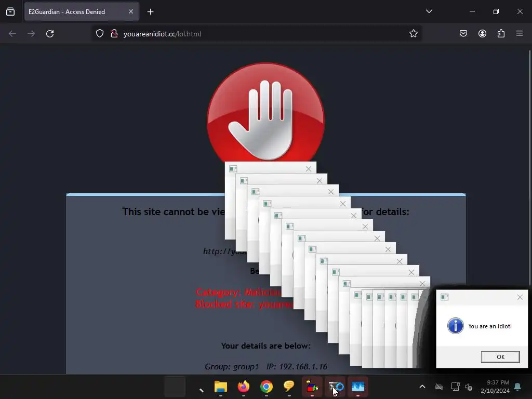Click the red 'Blocked site' text

244,304
